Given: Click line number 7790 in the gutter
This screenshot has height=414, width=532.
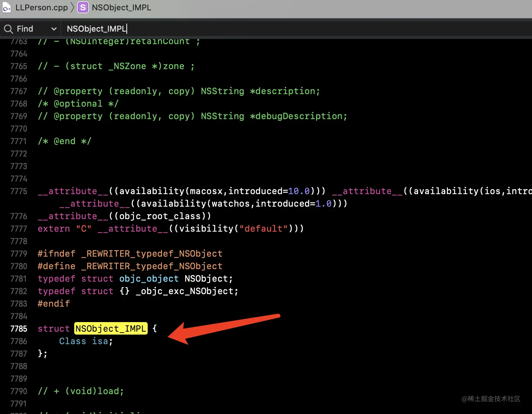Looking at the screenshot, I should click(19, 391).
